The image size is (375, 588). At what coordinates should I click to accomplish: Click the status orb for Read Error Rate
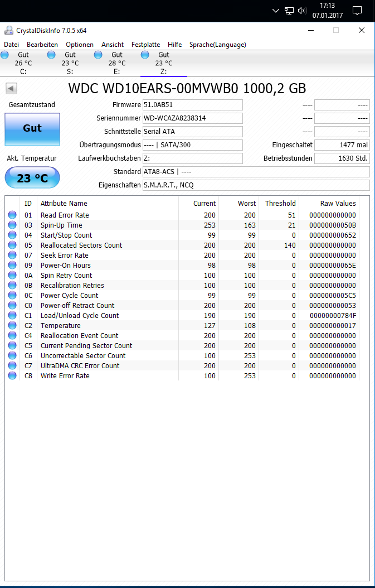click(12, 215)
